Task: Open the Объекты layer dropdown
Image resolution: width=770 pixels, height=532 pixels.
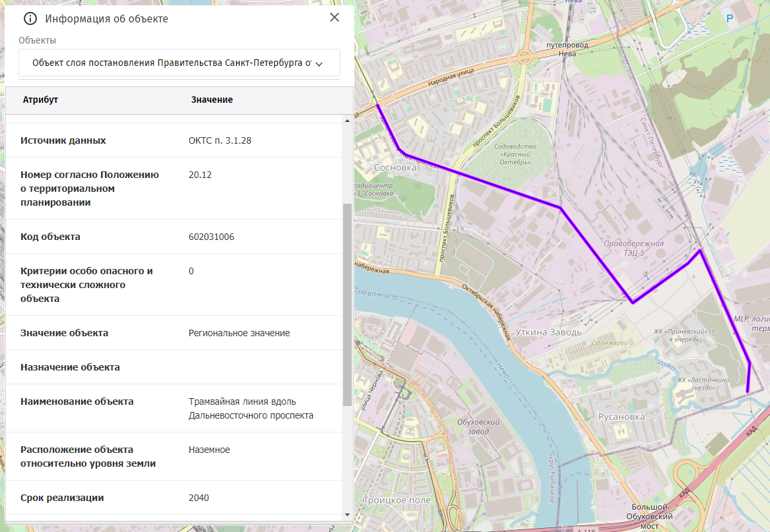Action: [179, 63]
